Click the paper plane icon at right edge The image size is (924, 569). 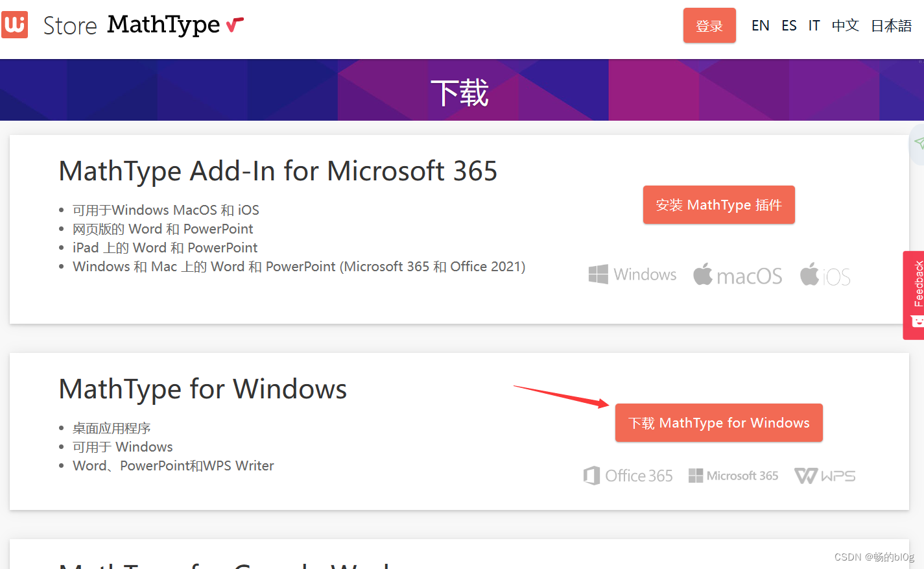918,143
